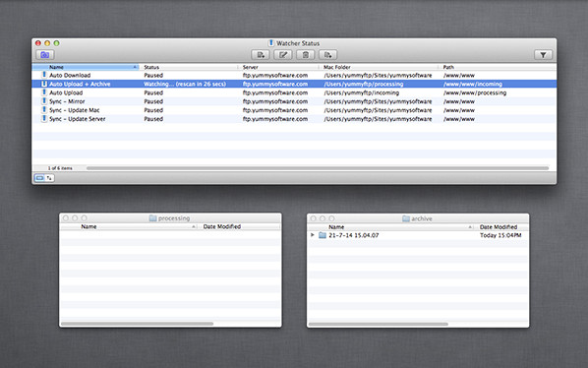Click the watcher icon beside Sync – Mirror

click(44, 101)
